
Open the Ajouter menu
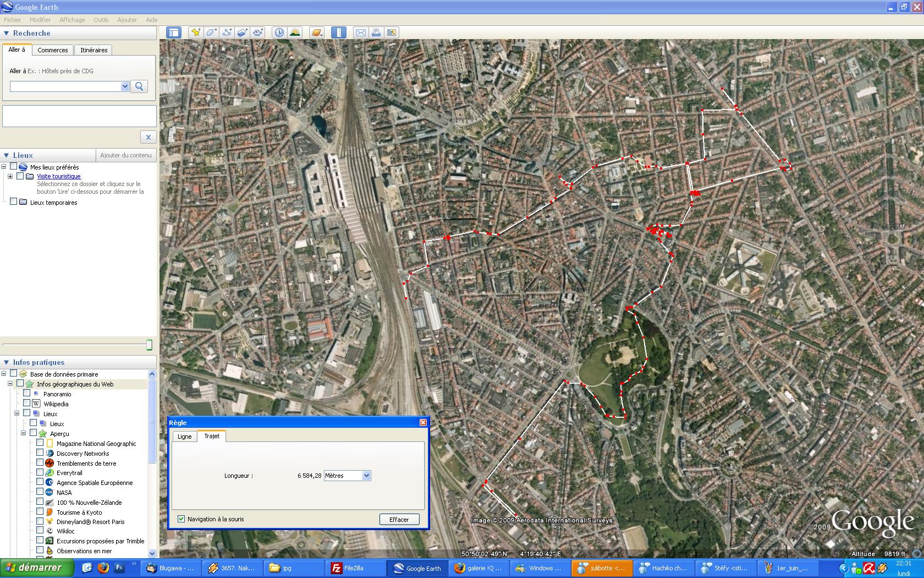click(x=127, y=20)
